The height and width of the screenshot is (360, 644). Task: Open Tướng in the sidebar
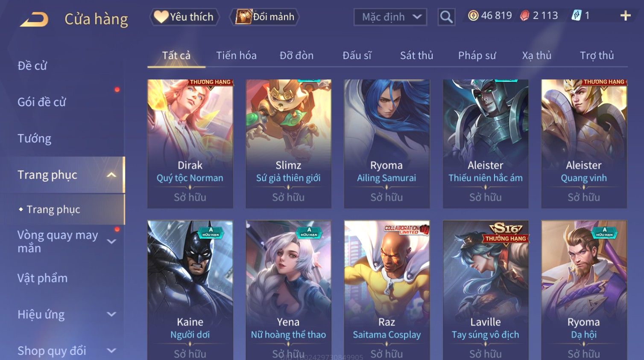34,139
